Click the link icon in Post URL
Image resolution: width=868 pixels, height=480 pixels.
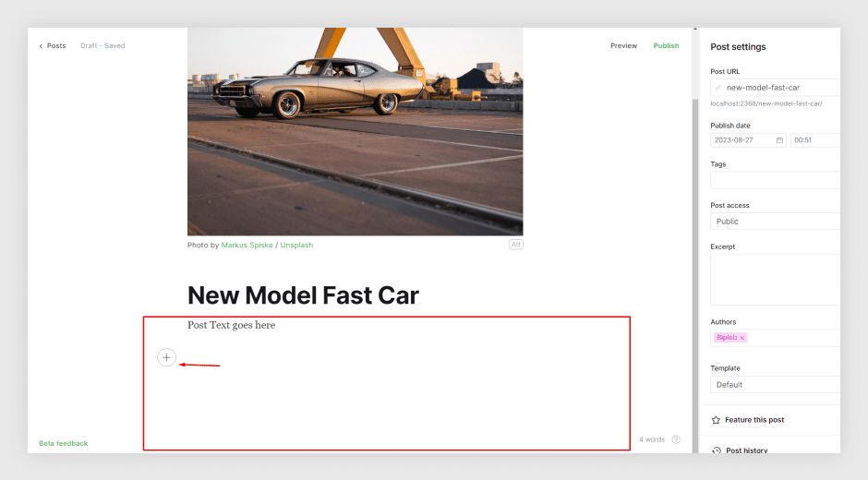(x=718, y=88)
